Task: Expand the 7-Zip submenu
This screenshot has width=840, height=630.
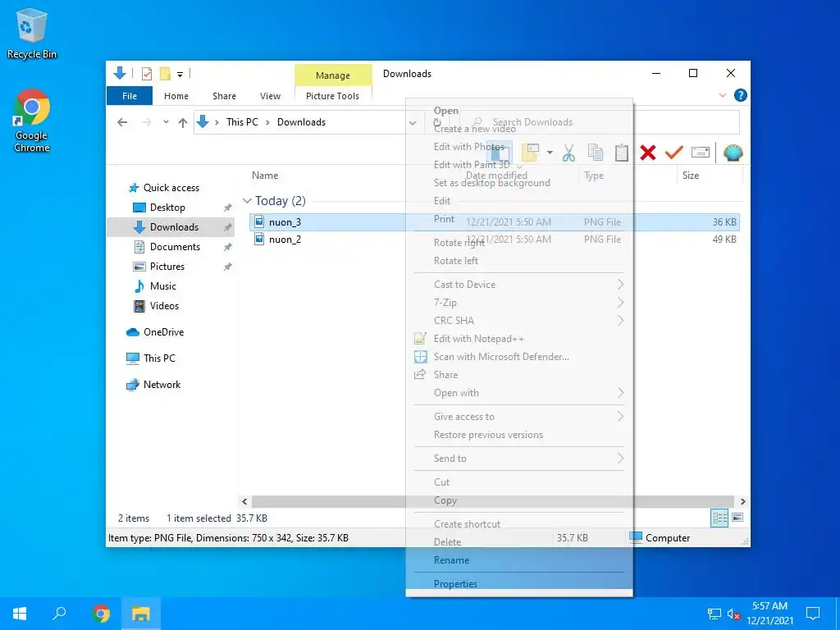Action: [x=519, y=303]
